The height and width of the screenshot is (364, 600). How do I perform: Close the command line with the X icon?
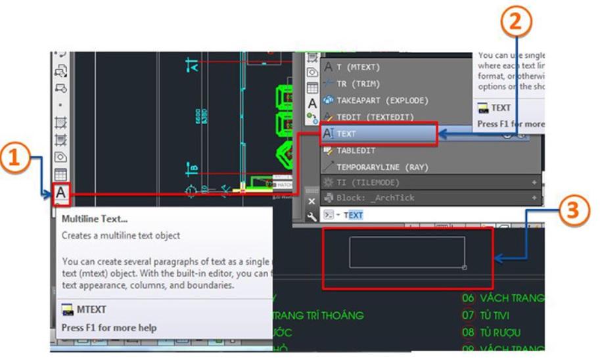[312, 201]
